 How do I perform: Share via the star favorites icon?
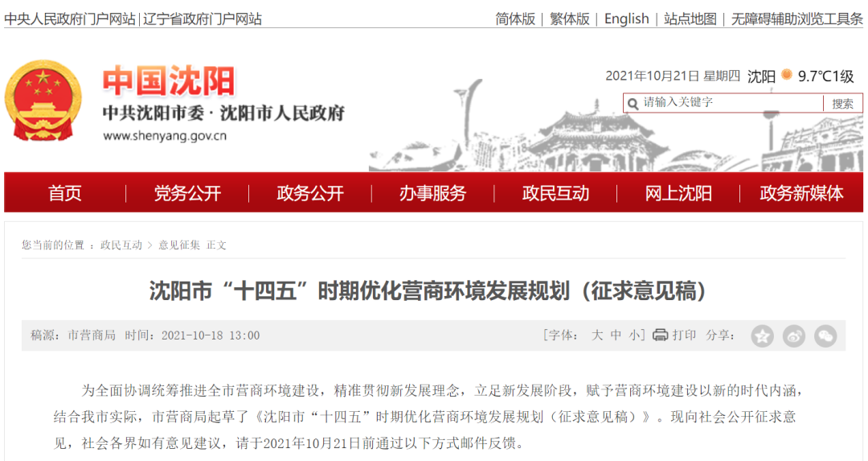762,335
